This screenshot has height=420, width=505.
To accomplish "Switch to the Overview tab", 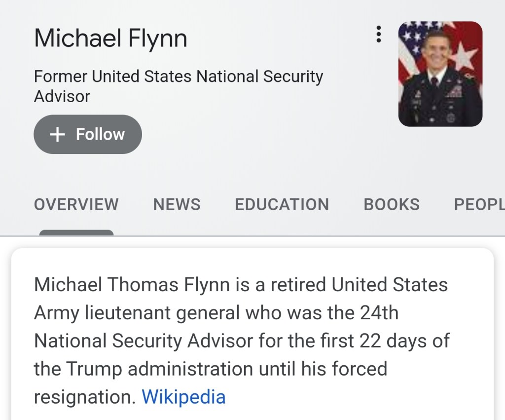I will pos(76,204).
